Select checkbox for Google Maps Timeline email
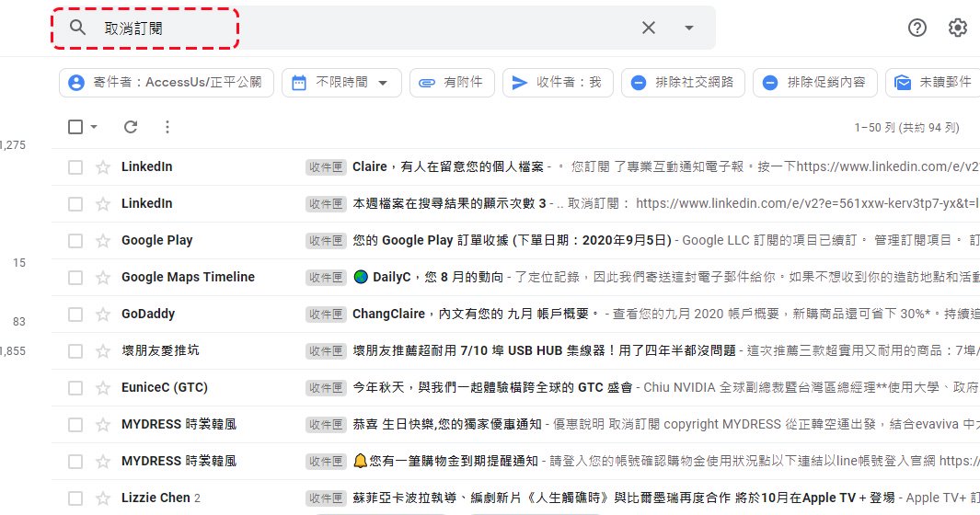The height and width of the screenshot is (515, 980). point(75,278)
